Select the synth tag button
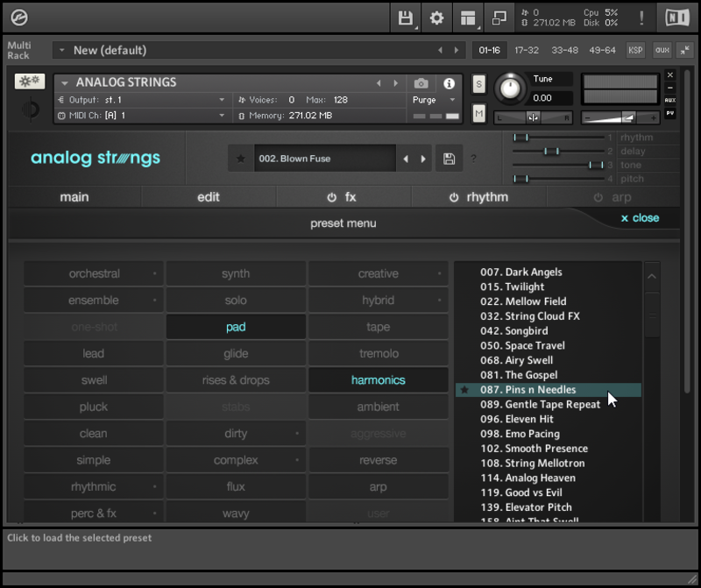Screen dimensions: 701x588 click(x=236, y=273)
